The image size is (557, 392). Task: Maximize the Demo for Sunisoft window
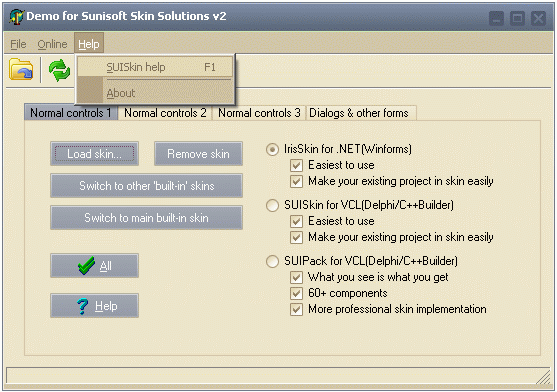517,18
